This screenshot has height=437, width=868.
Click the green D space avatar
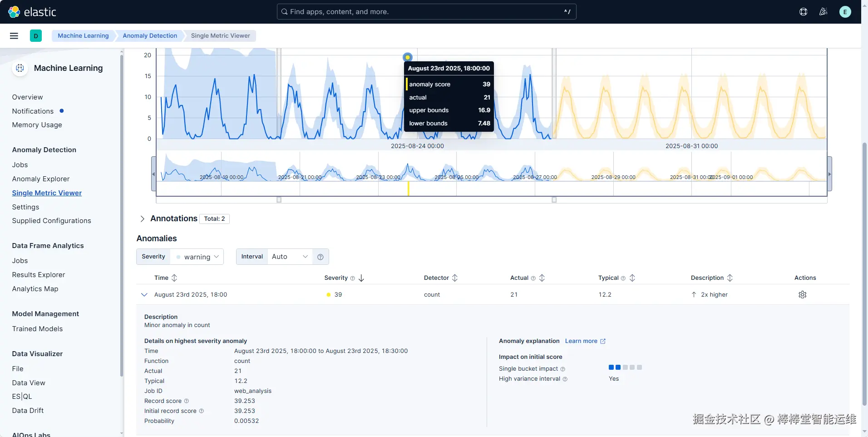pos(36,36)
